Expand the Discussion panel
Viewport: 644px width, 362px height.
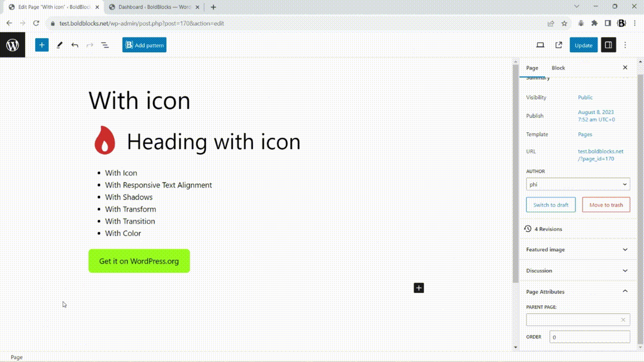click(578, 270)
